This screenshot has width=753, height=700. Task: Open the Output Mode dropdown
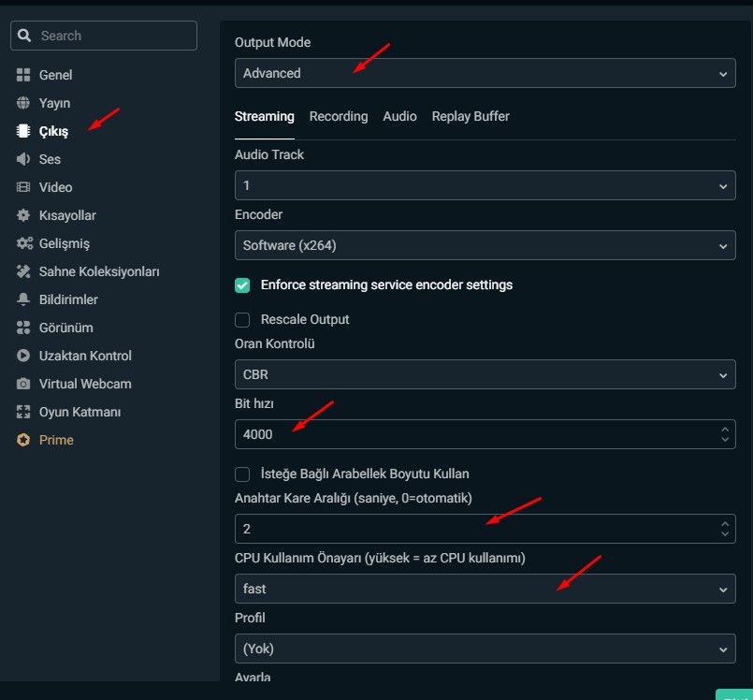pyautogui.click(x=485, y=73)
